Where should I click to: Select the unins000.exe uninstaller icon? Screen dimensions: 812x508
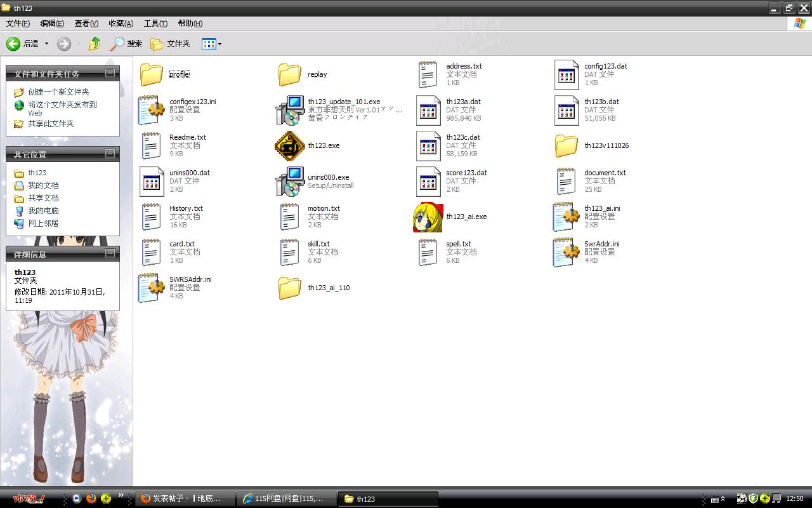click(x=289, y=182)
